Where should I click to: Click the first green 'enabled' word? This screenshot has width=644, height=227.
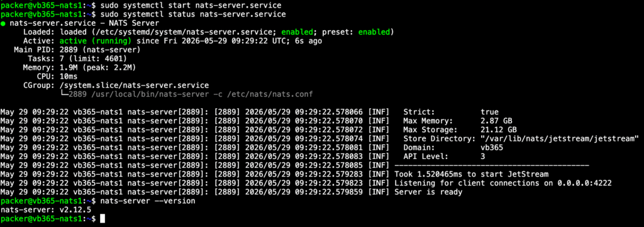coord(297,32)
